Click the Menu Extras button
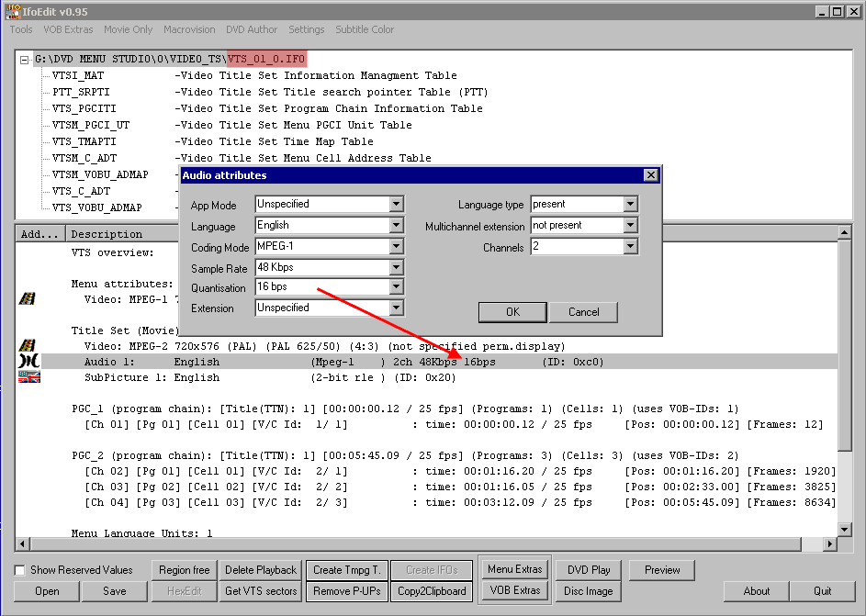The width and height of the screenshot is (866, 616). point(515,569)
